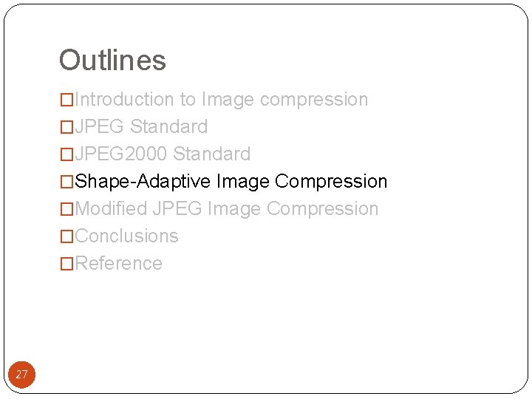Click the word Compression in the black highlighted line
Screen dimensions: 532x399
click(x=331, y=182)
